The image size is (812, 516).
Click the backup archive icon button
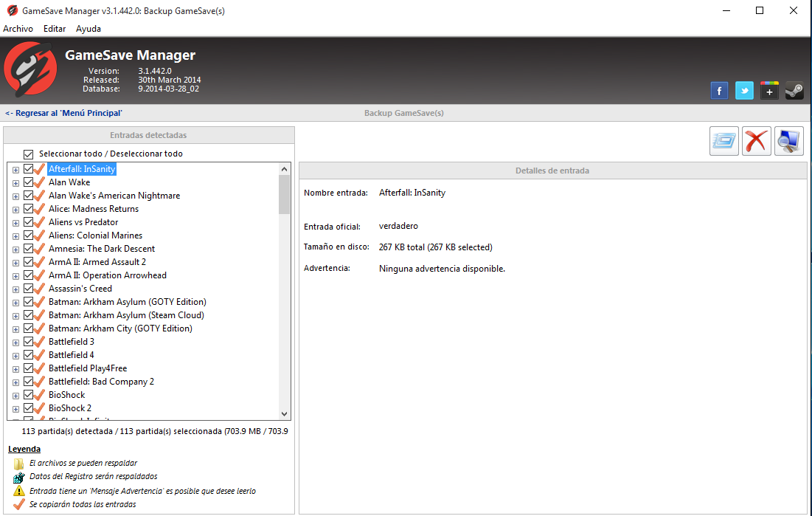723,141
